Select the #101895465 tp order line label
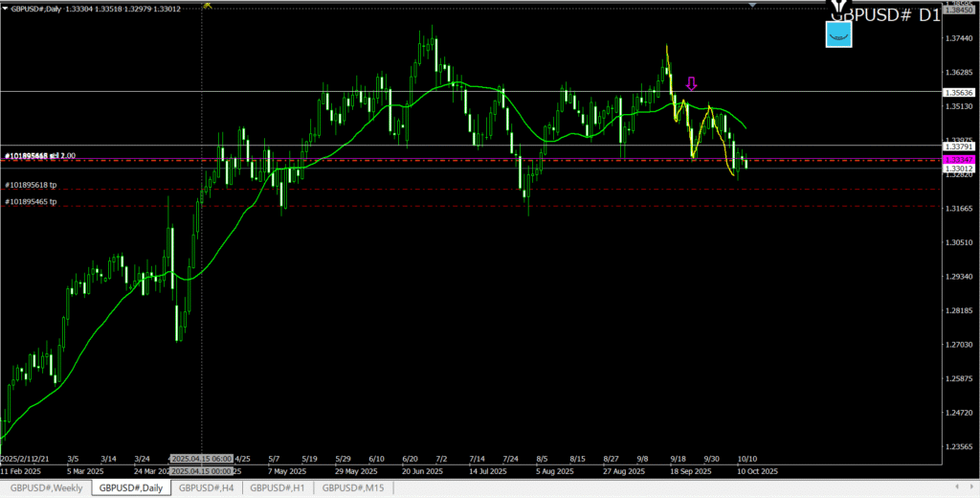980x498 pixels. (x=31, y=201)
